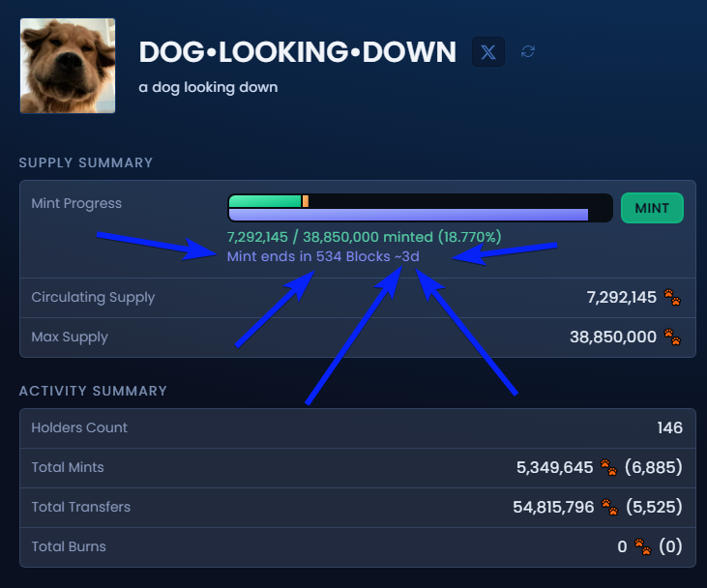Click the Circulating Supply label
707x588 pixels.
(93, 297)
